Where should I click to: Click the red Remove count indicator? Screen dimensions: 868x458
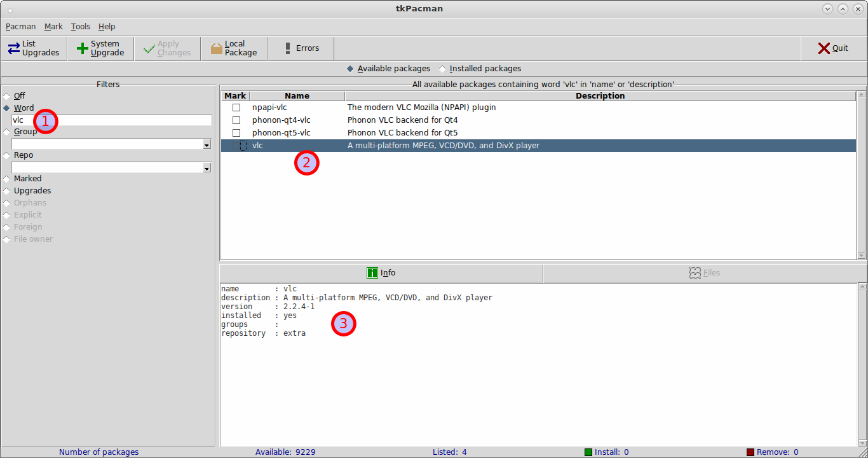pos(750,452)
